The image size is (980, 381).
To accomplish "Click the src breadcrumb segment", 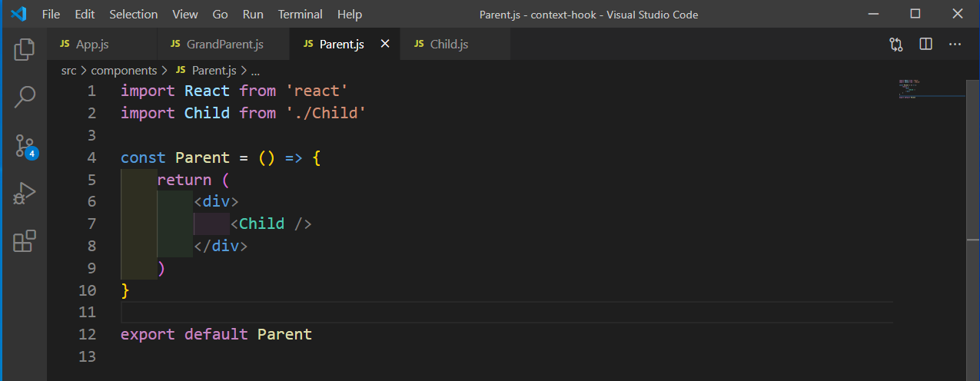I will pos(68,70).
